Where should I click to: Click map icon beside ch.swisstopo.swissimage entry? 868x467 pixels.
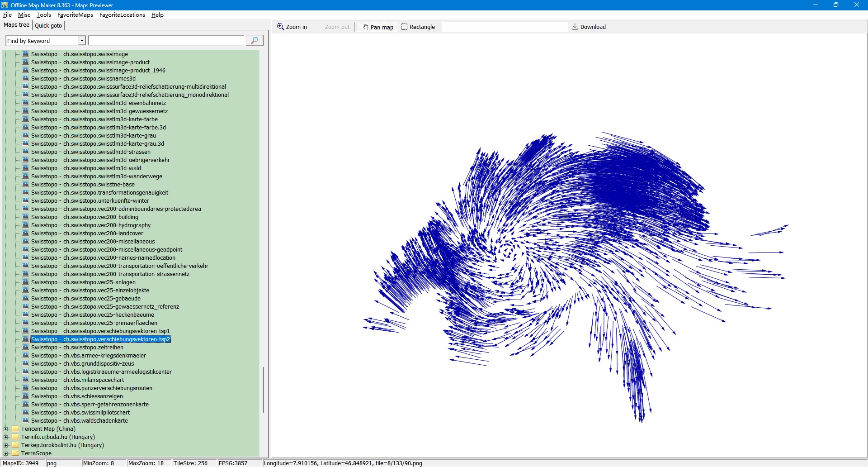[x=26, y=54]
